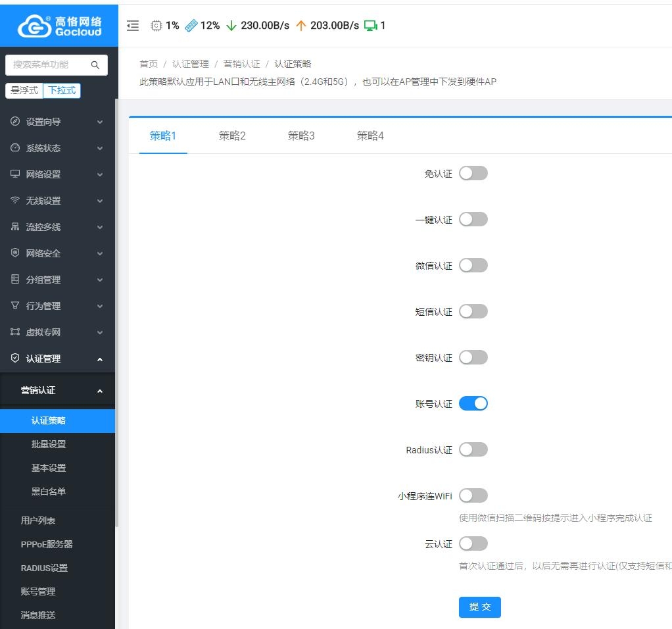Open the 批量设置 menu item
Viewport: 672px width, 629px height.
coord(57,444)
